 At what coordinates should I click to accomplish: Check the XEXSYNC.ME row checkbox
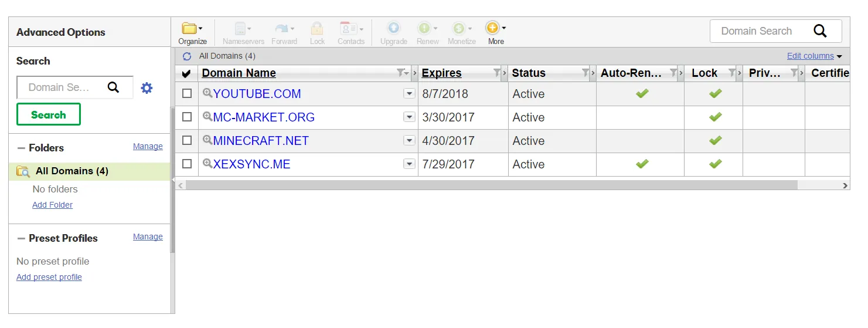click(187, 164)
